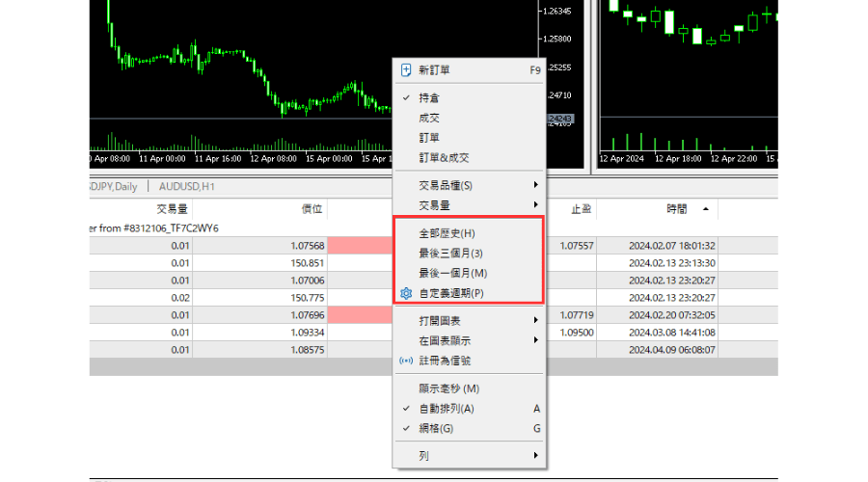The width and height of the screenshot is (868, 482).
Task: Click the sort arrow in 時間 column header
Action: [x=704, y=209]
